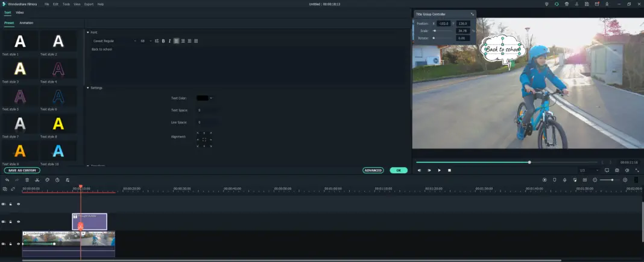Open the color palette tool in timeline toolbar
Screen dimensions: 644x262
(x=47, y=180)
